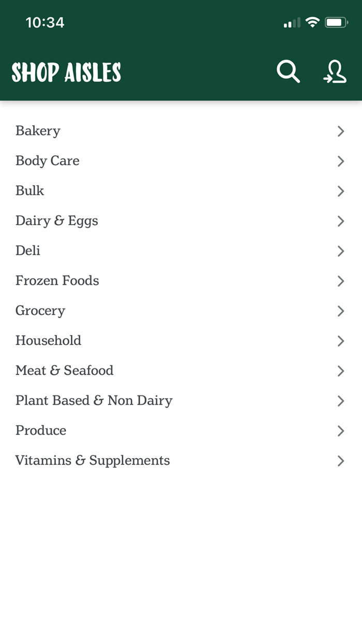Expand the Grocery row chevron
Viewport: 362px width, 644px height.
tap(341, 311)
